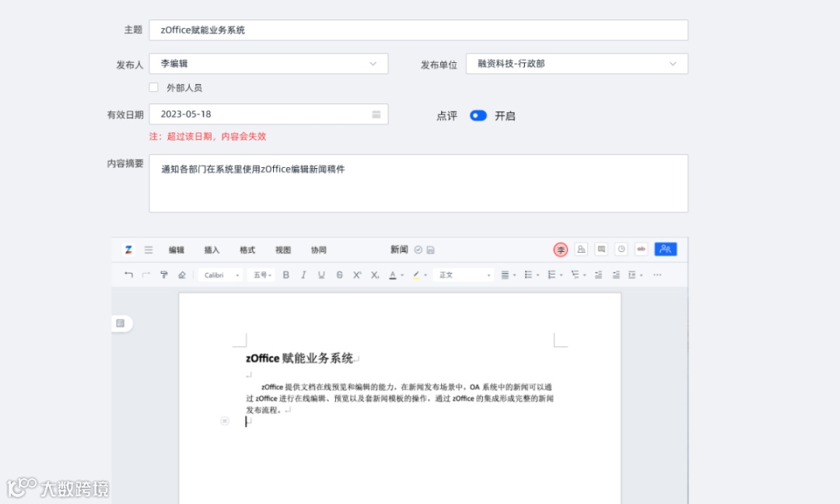The width and height of the screenshot is (840, 504).
Task: Click the 内容摘要 text area
Action: point(418,184)
